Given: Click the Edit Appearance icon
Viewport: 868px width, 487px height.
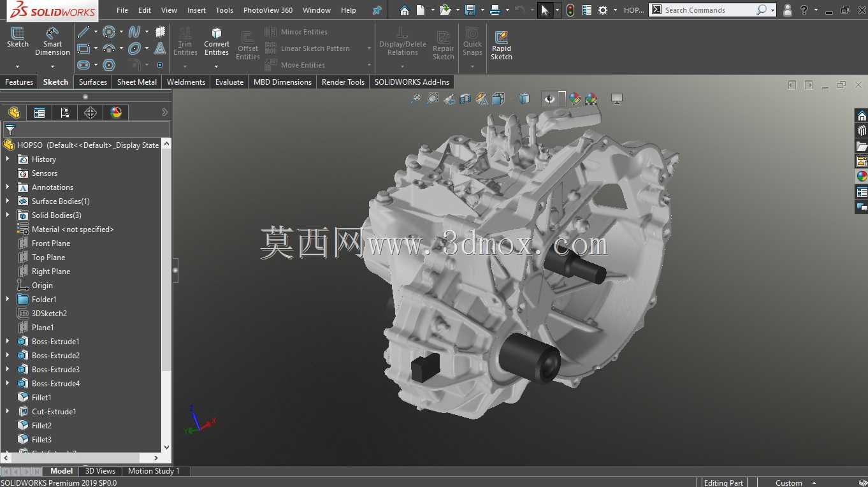Looking at the screenshot, I should pyautogui.click(x=575, y=99).
